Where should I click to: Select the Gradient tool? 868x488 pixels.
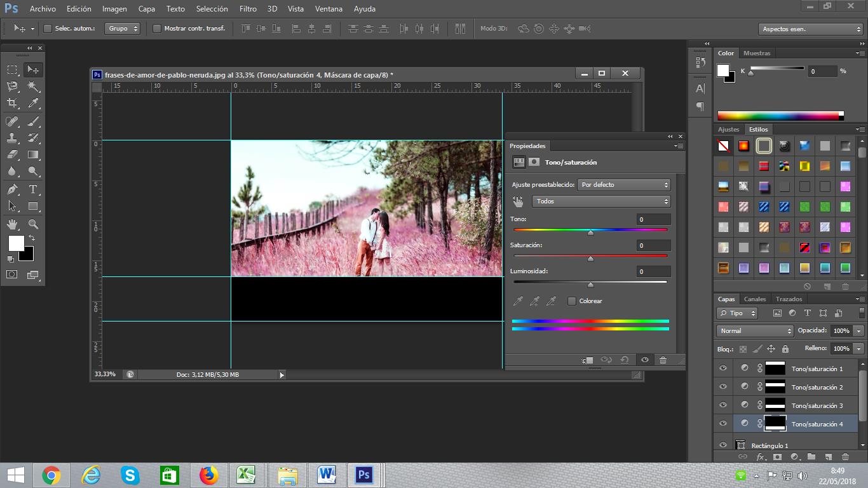coord(33,154)
